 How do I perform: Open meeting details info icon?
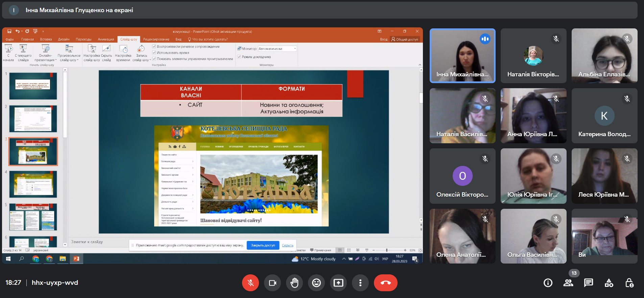click(548, 283)
